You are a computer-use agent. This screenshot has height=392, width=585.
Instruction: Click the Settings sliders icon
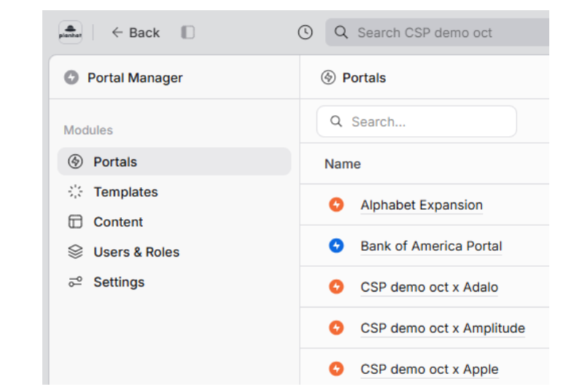(75, 282)
